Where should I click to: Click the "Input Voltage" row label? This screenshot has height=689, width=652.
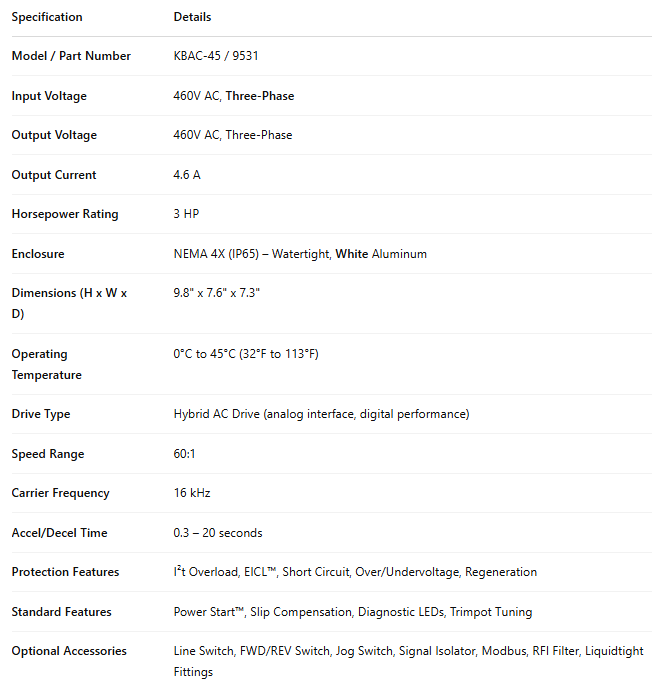click(49, 96)
